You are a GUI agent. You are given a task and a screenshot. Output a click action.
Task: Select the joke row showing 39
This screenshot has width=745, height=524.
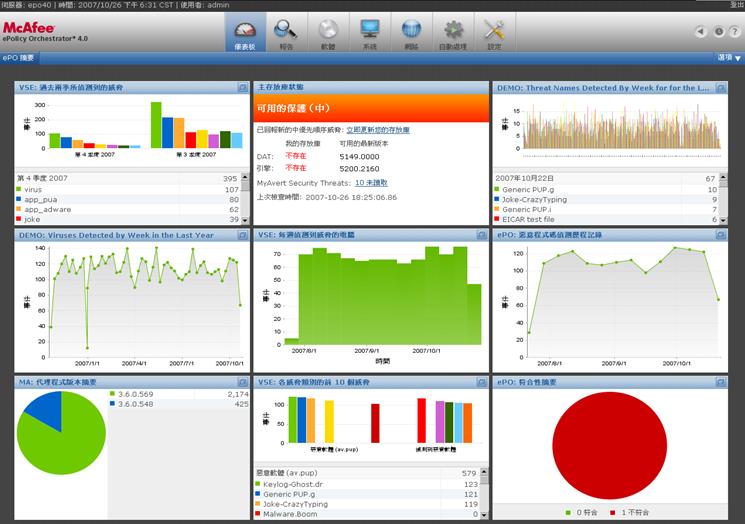click(x=128, y=219)
